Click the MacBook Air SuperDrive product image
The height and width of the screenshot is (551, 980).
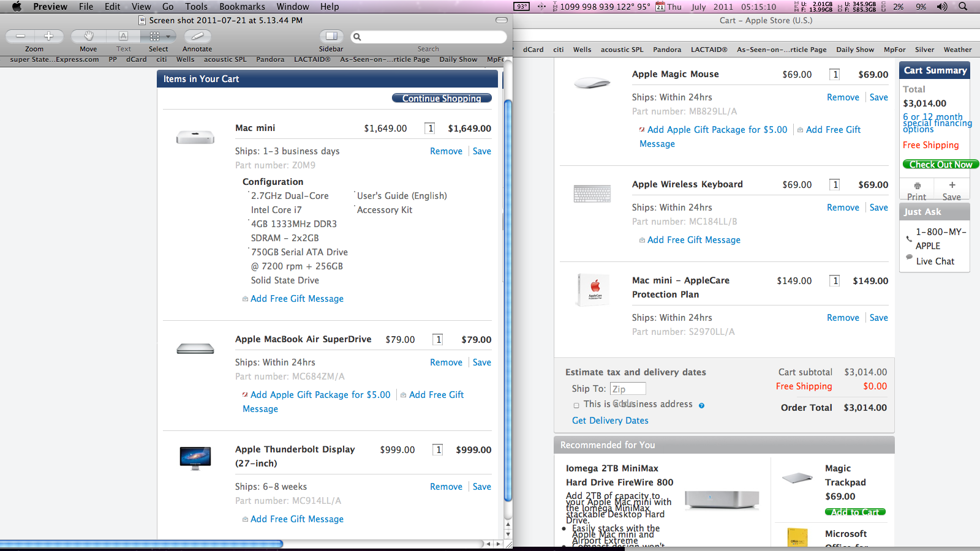click(195, 348)
